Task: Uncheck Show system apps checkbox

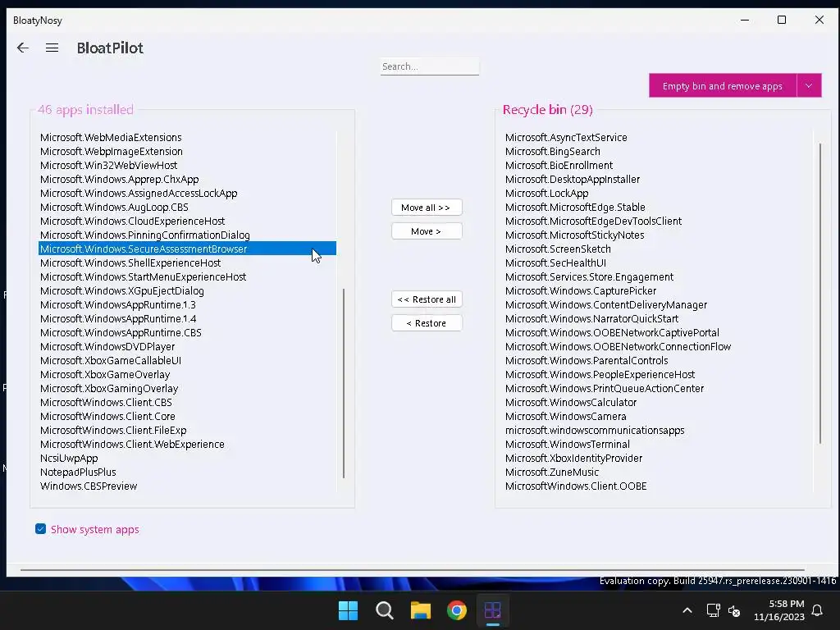Action: point(41,529)
